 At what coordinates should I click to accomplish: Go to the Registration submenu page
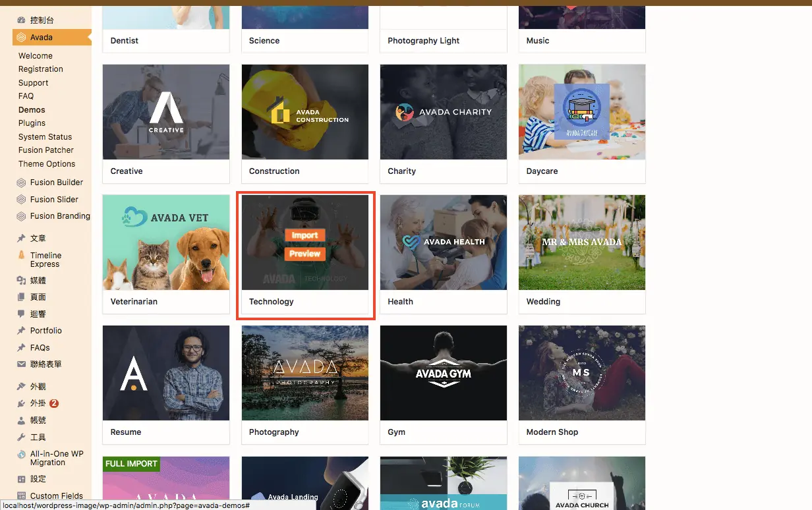point(41,69)
